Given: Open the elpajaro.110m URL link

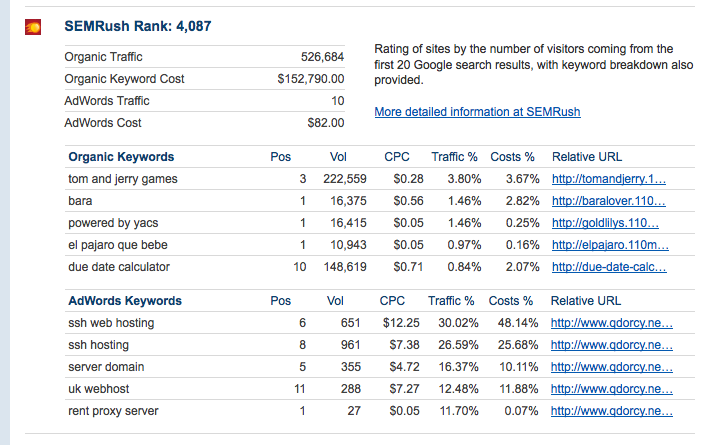Looking at the screenshot, I should click(x=610, y=245).
